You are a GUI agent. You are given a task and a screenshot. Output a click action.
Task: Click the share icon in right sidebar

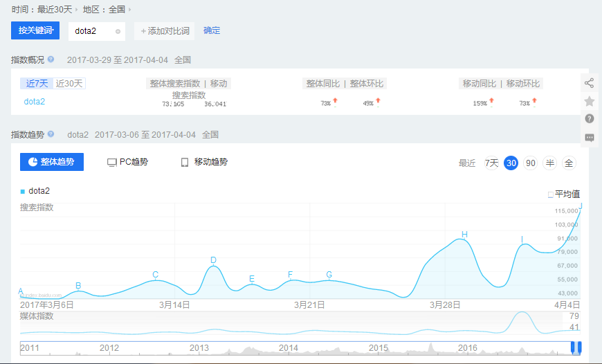[589, 83]
